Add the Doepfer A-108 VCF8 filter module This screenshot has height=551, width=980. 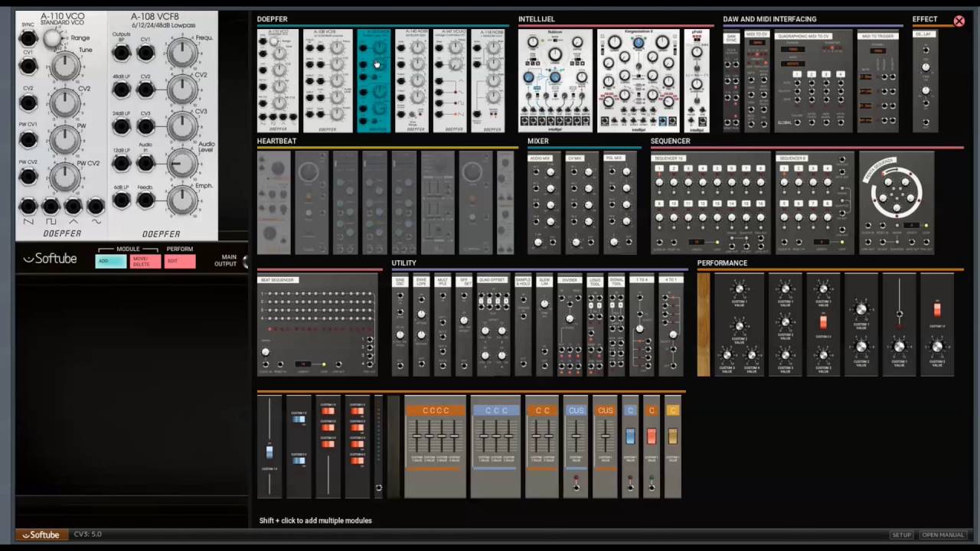coord(328,81)
